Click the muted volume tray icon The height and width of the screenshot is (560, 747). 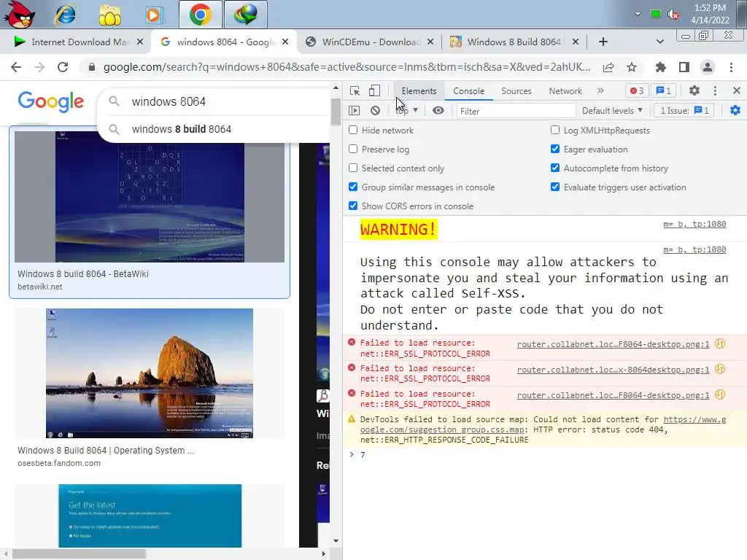673,15
